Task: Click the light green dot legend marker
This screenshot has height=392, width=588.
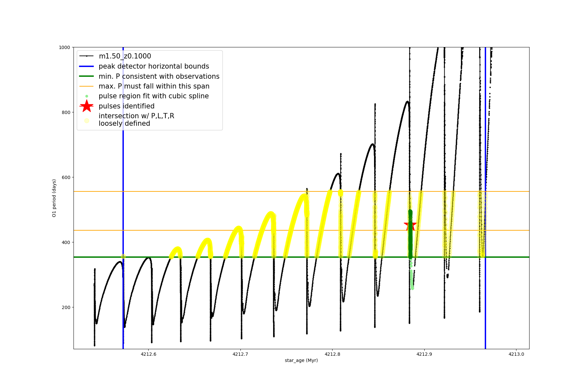Action: (x=87, y=96)
